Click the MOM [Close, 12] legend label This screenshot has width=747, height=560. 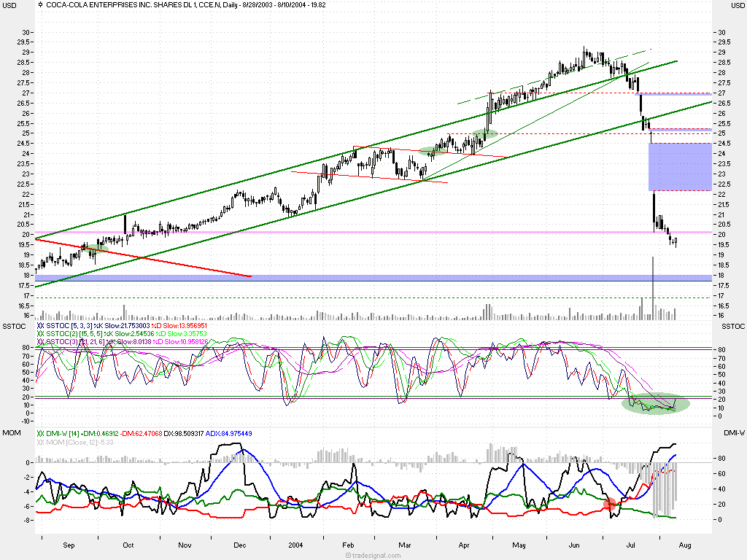click(72, 442)
